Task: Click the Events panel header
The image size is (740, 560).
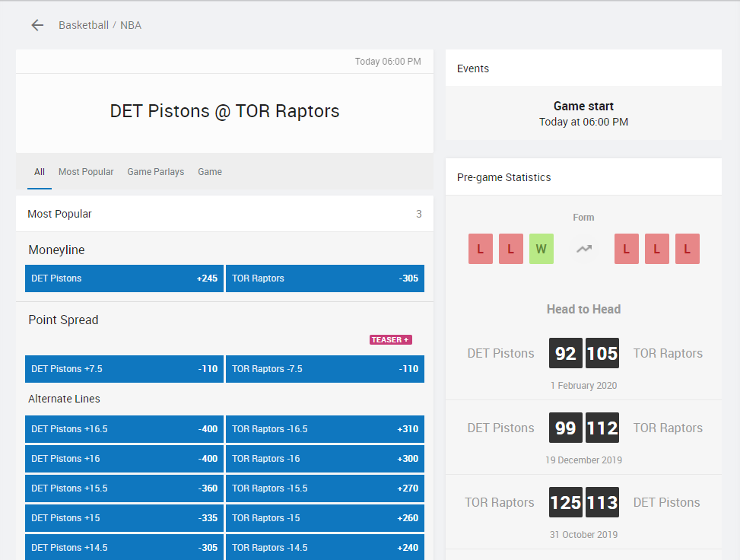Action: pyautogui.click(x=583, y=68)
